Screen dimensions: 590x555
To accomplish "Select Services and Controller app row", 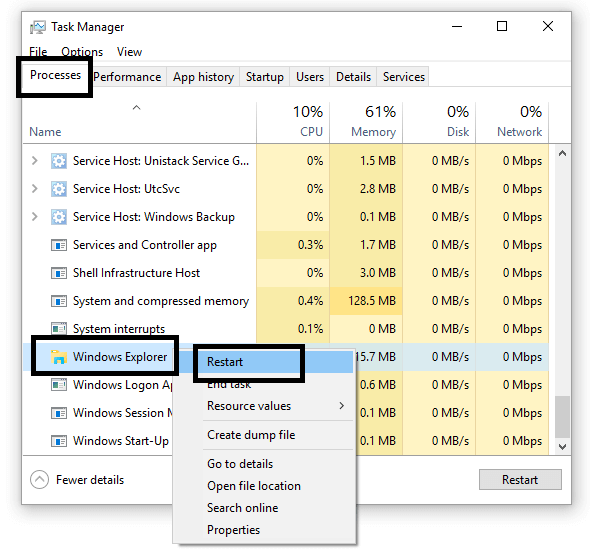I will (x=286, y=245).
